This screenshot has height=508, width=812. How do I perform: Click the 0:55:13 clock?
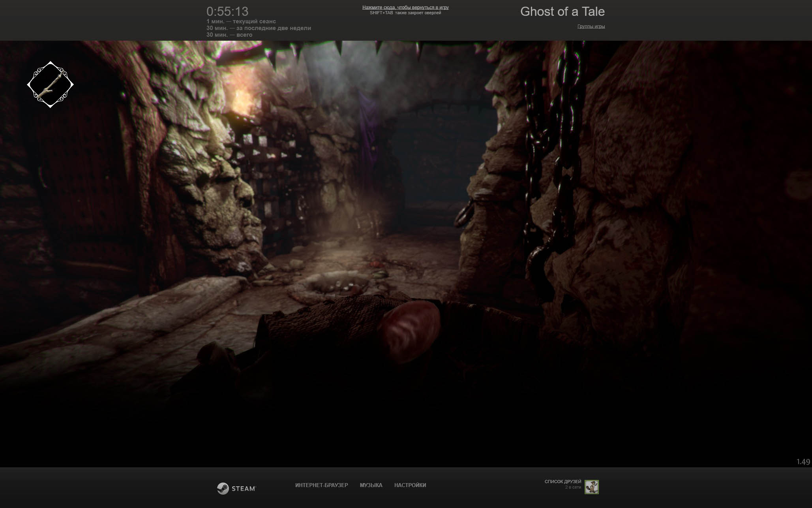coord(227,11)
